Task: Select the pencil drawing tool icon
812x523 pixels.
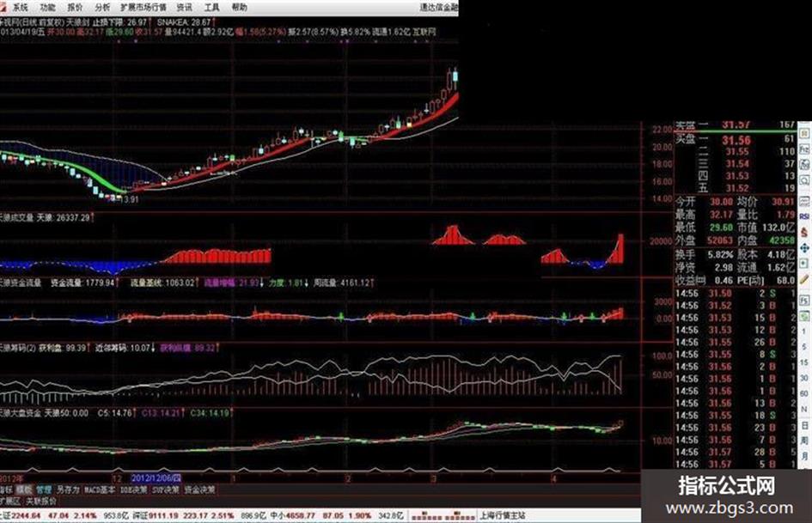Action: (x=805, y=280)
